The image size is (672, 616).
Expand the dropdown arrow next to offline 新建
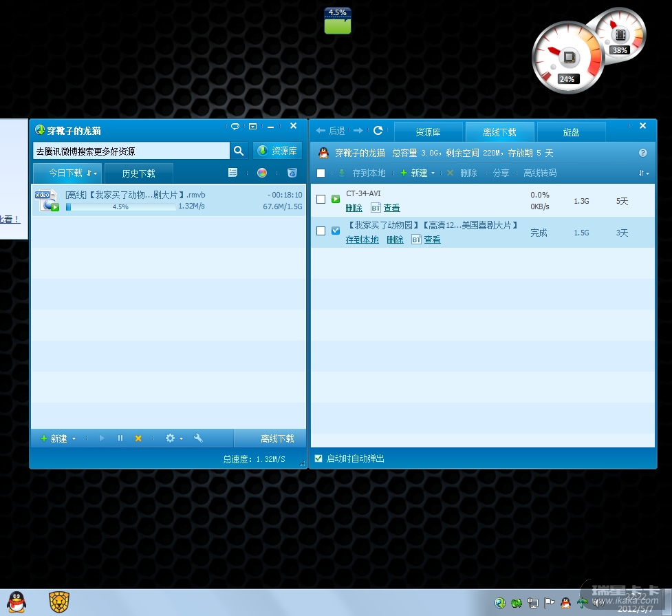click(x=433, y=173)
